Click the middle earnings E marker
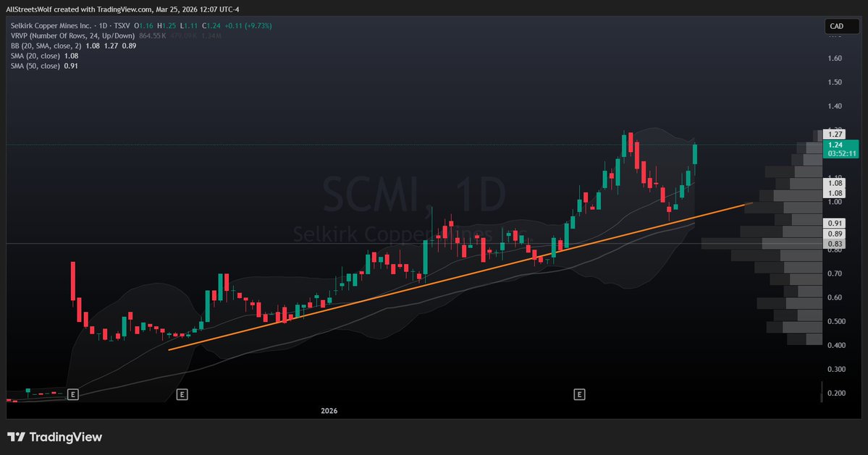Screen dimensions: 868x455 click(x=182, y=394)
